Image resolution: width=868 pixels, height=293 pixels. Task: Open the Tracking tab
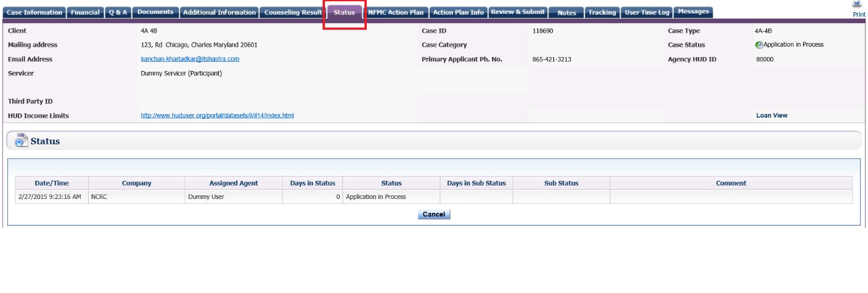602,12
